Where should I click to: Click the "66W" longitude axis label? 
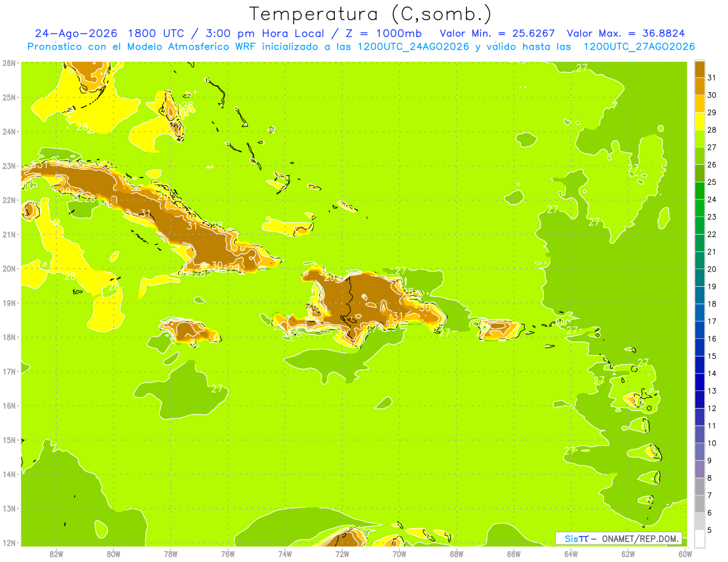[x=514, y=554]
